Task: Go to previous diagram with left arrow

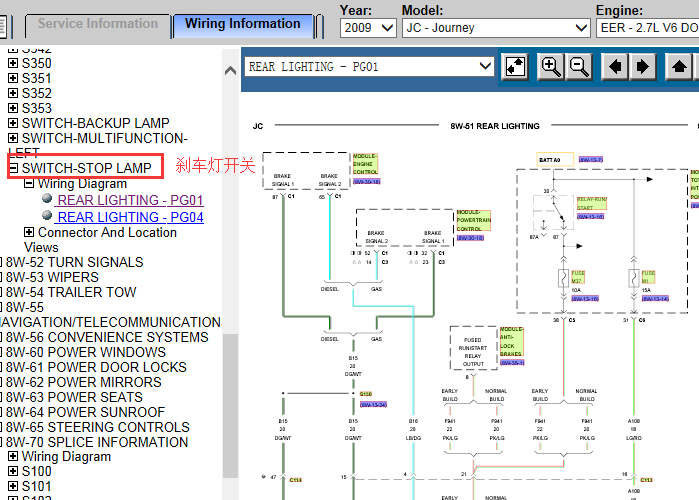Action: 615,67
